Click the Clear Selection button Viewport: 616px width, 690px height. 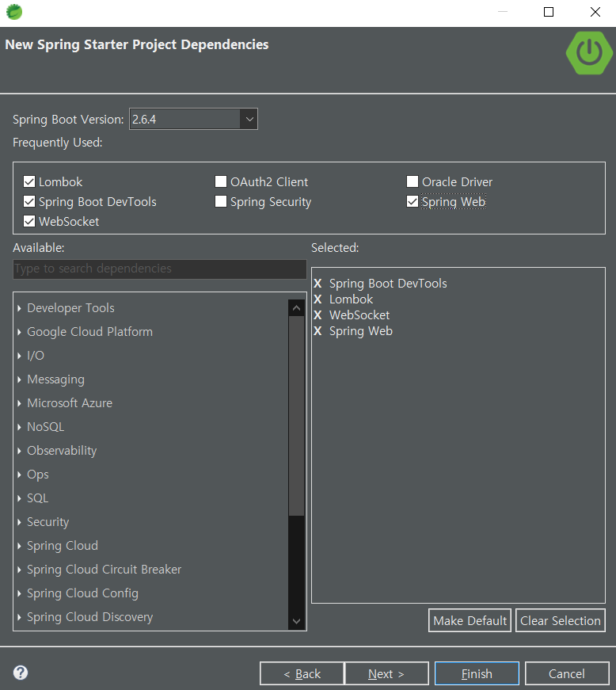560,620
